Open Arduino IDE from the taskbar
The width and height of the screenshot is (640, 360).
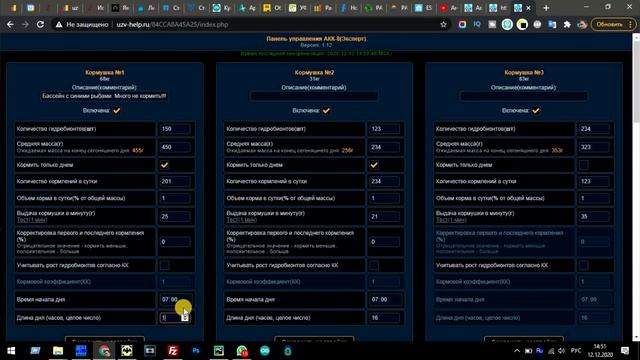pos(265,351)
